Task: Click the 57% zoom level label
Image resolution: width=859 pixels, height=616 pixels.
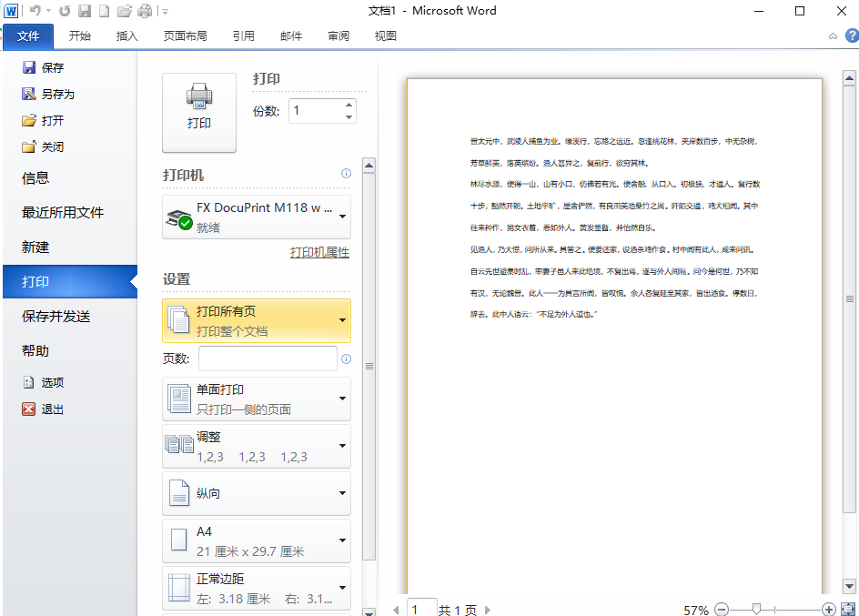Action: click(x=696, y=610)
